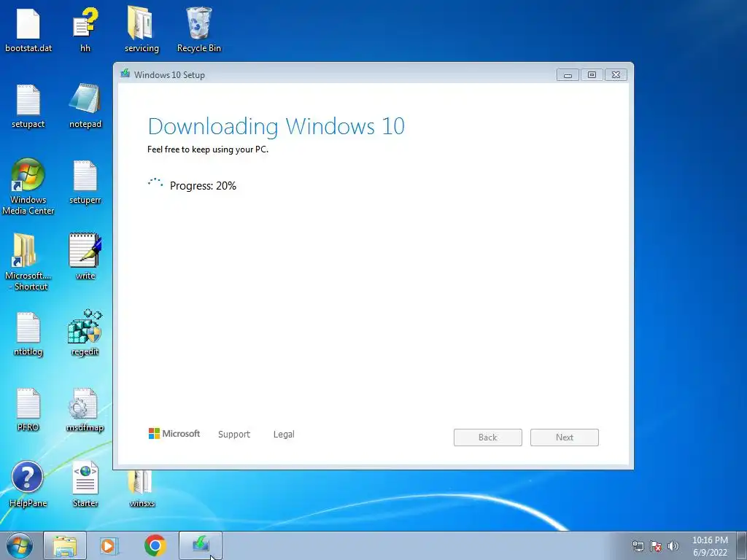
Task: Click the Back button
Action: point(488,437)
